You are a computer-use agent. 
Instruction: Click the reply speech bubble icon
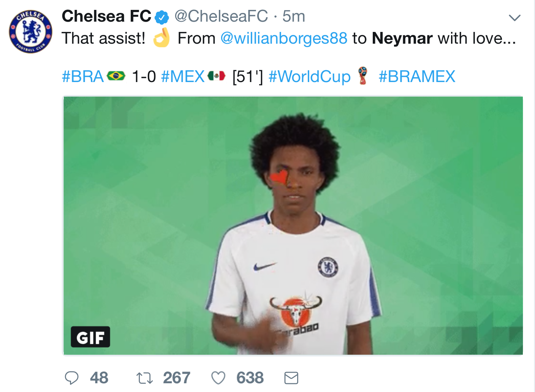pyautogui.click(x=71, y=378)
